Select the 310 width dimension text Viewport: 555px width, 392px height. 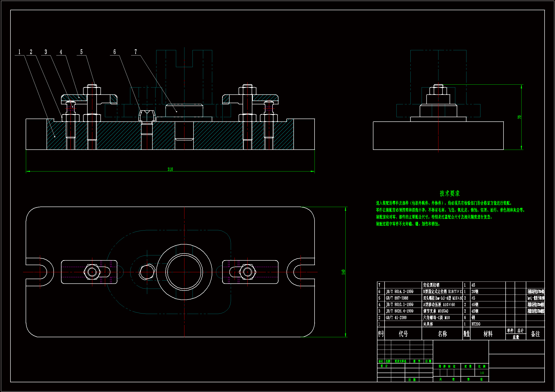click(x=170, y=169)
